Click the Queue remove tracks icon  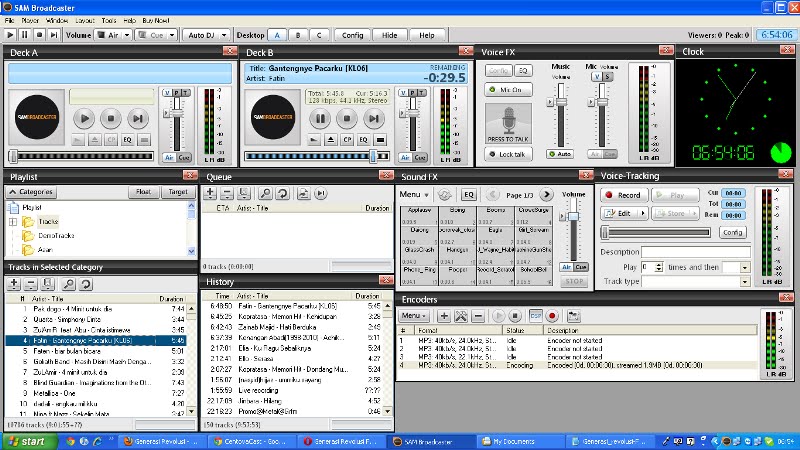227,193
